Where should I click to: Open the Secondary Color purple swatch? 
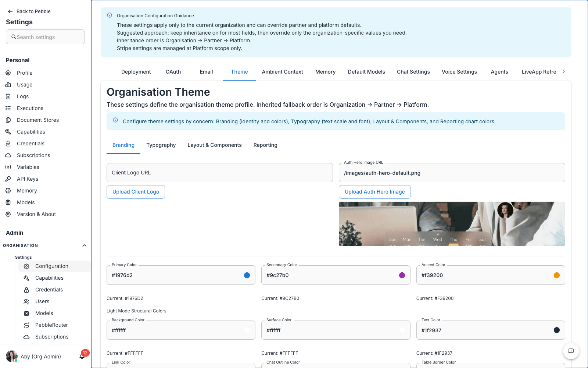[402, 275]
